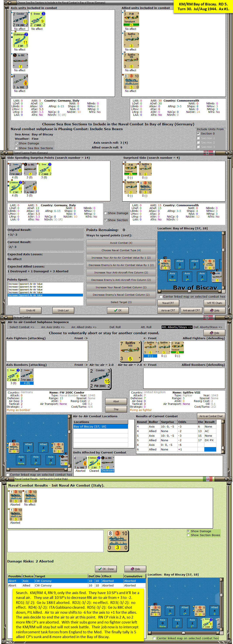Select P-40 Tomahawk counter in Allied units included in combat
The height and width of the screenshot is (644, 233).
131,19
